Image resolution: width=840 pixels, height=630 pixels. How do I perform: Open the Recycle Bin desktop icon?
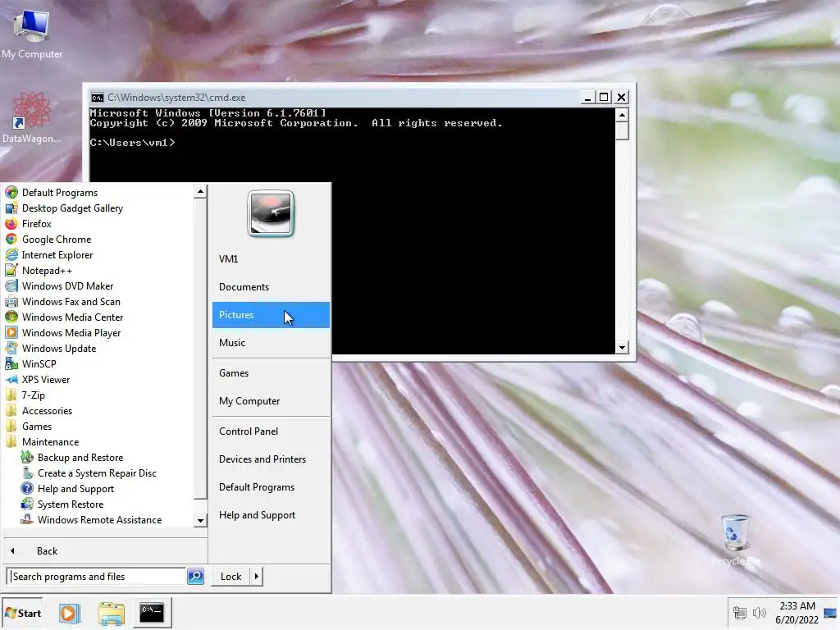[735, 540]
